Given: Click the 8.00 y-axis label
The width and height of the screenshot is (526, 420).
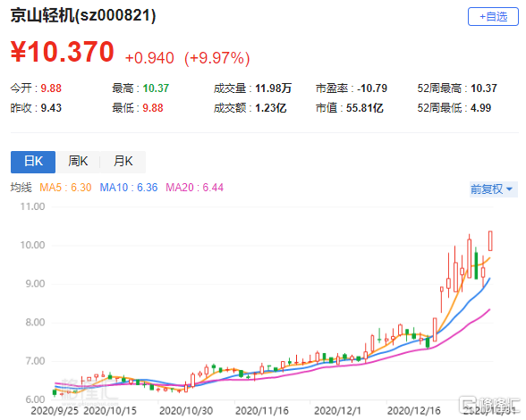Looking at the screenshot, I should 35,323.
